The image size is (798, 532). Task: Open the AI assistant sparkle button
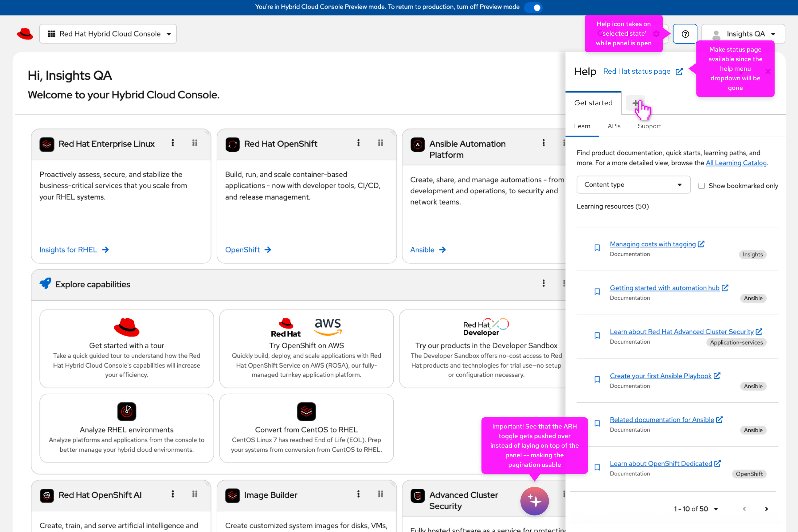click(534, 501)
